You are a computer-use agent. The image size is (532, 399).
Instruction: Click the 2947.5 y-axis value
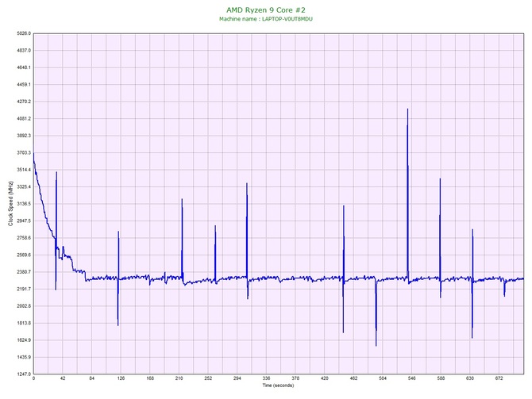click(x=24, y=221)
